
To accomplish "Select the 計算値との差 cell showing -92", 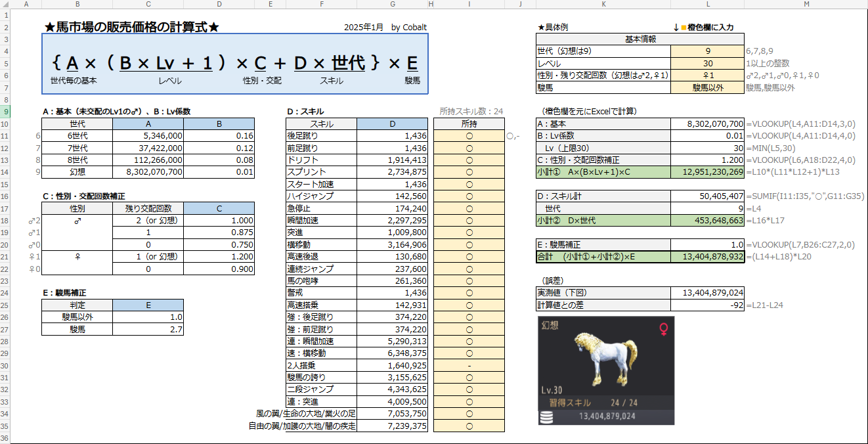I will (707, 305).
